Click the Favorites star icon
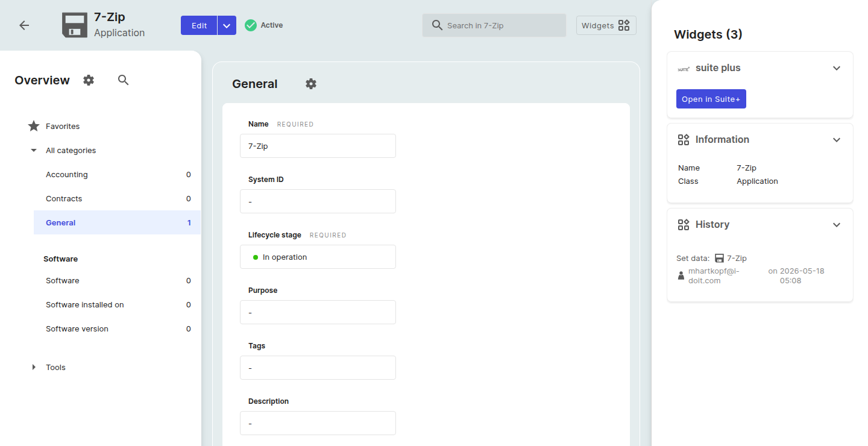This screenshot has height=446, width=868. pos(34,126)
